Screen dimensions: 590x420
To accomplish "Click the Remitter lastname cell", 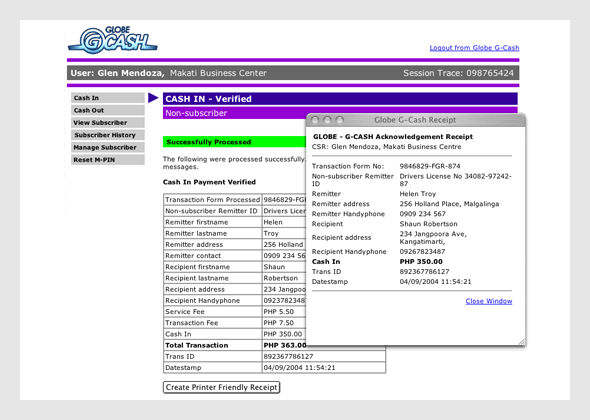I will 213,233.
